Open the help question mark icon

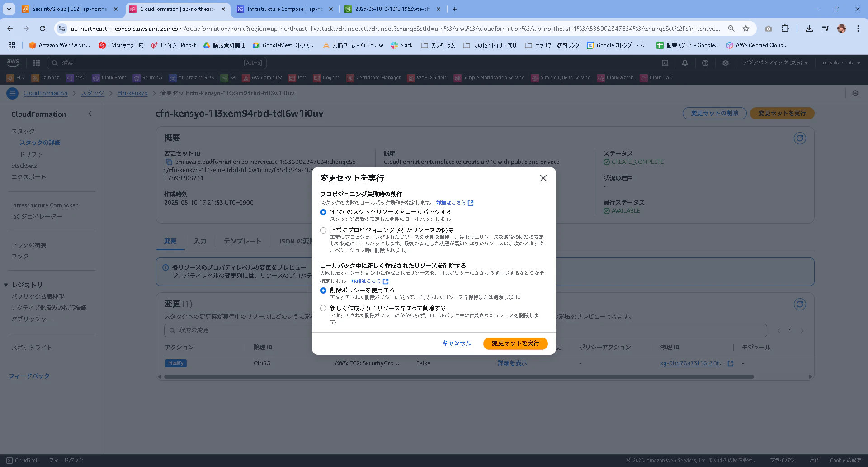click(x=705, y=63)
